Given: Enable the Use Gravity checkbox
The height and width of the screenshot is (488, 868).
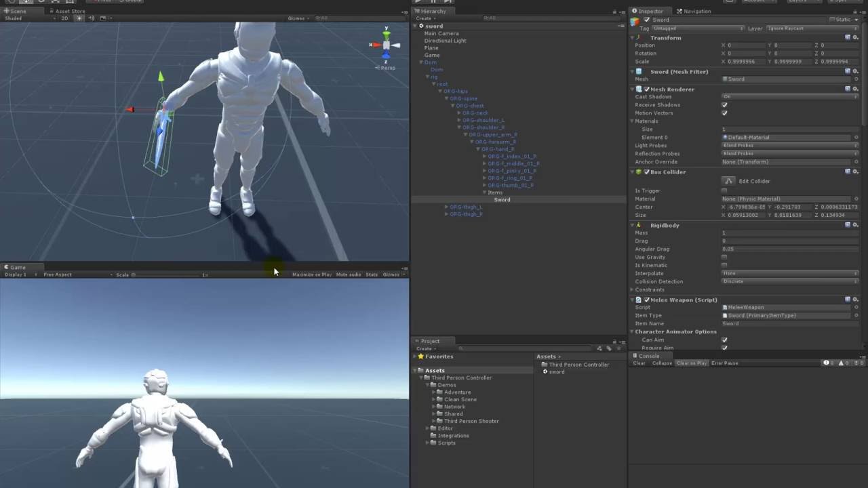Looking at the screenshot, I should pos(724,257).
